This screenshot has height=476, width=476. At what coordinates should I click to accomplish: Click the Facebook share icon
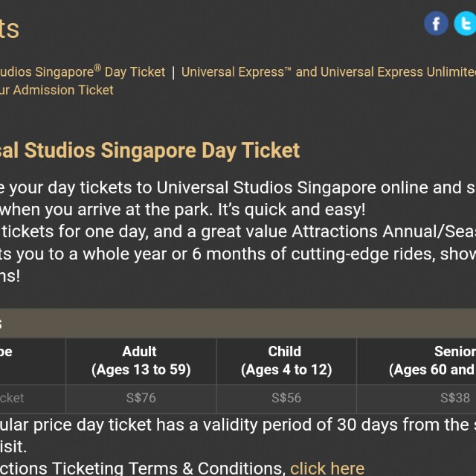coord(437,23)
